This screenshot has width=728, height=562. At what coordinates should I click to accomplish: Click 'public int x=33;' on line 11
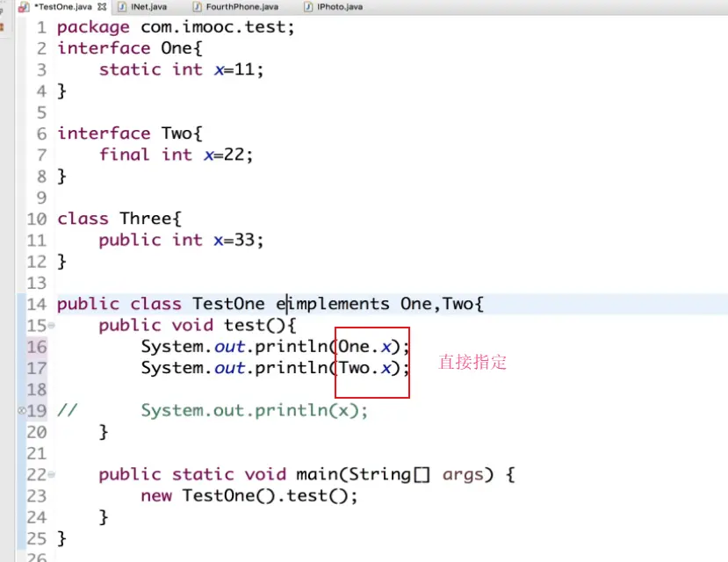coord(181,240)
